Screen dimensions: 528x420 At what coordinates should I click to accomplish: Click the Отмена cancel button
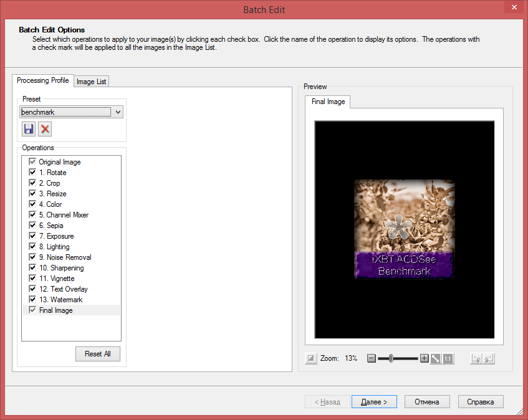tap(427, 402)
